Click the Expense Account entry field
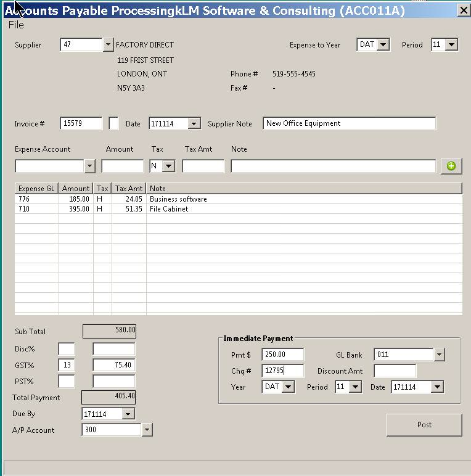471x476 pixels. [49, 166]
